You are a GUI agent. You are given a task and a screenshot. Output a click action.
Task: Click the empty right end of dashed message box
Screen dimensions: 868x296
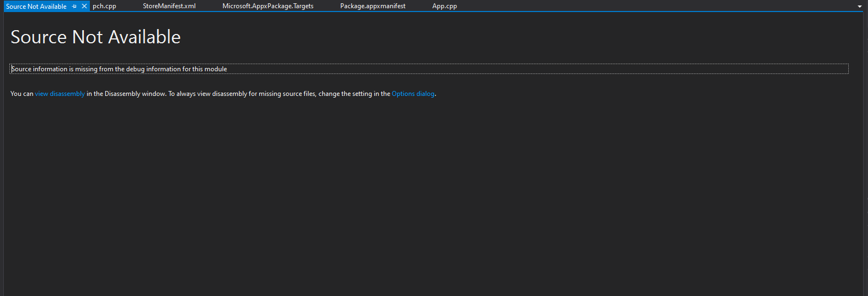click(767, 69)
